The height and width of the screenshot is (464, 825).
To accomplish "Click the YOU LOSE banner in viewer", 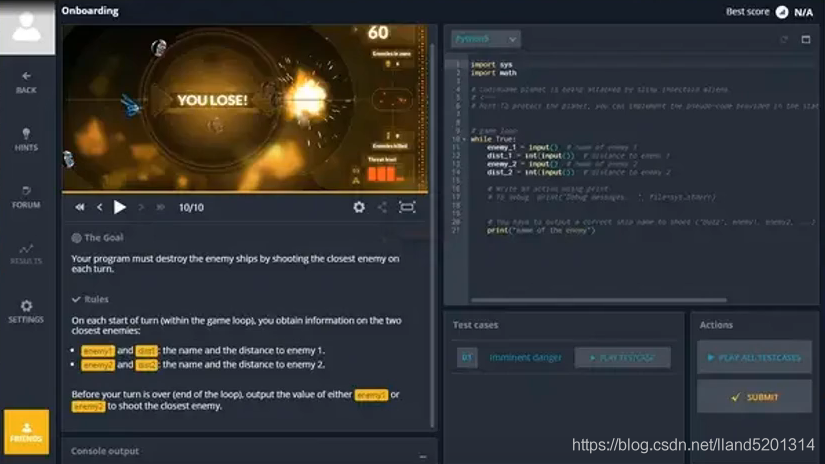I will pyautogui.click(x=212, y=100).
